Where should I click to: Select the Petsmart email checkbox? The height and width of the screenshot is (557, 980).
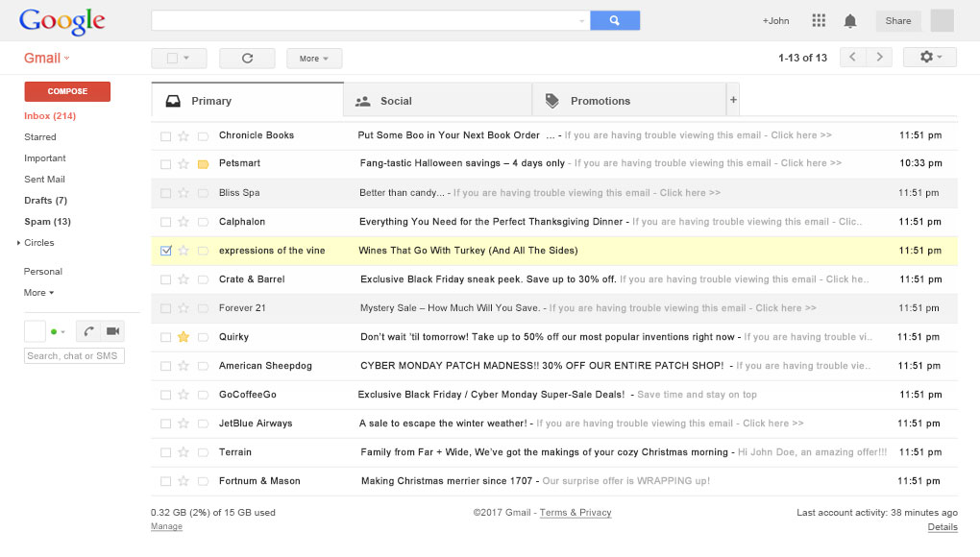(165, 164)
